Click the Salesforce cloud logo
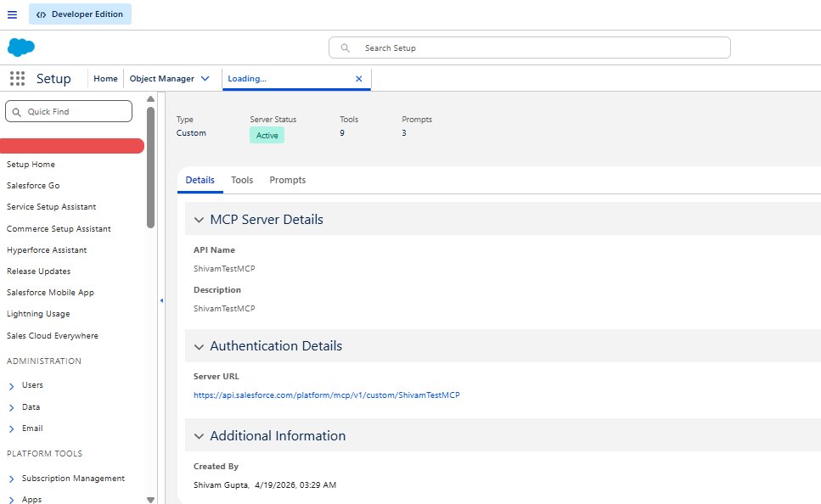821x504 pixels. (x=20, y=47)
